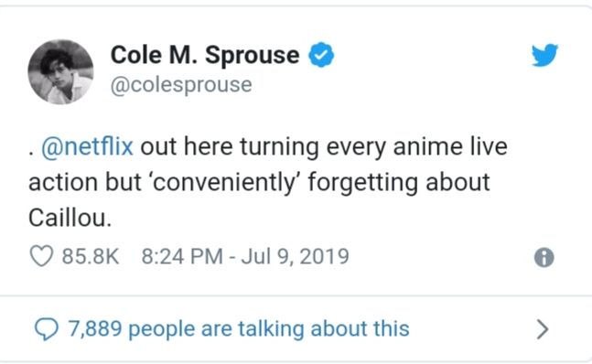
Task: Like the tweet with the heart icon
Action: (41, 256)
